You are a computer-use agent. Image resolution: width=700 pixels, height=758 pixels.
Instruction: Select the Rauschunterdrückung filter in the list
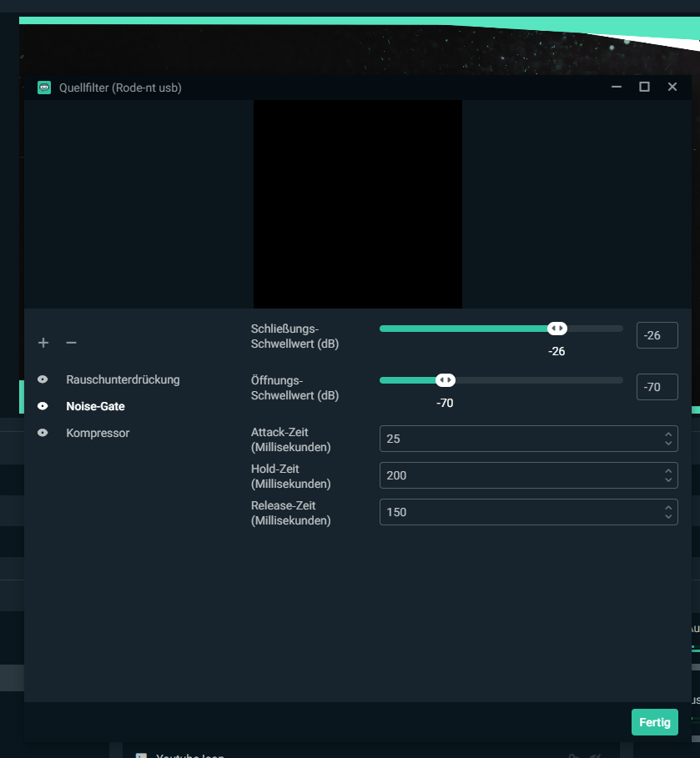pos(123,379)
